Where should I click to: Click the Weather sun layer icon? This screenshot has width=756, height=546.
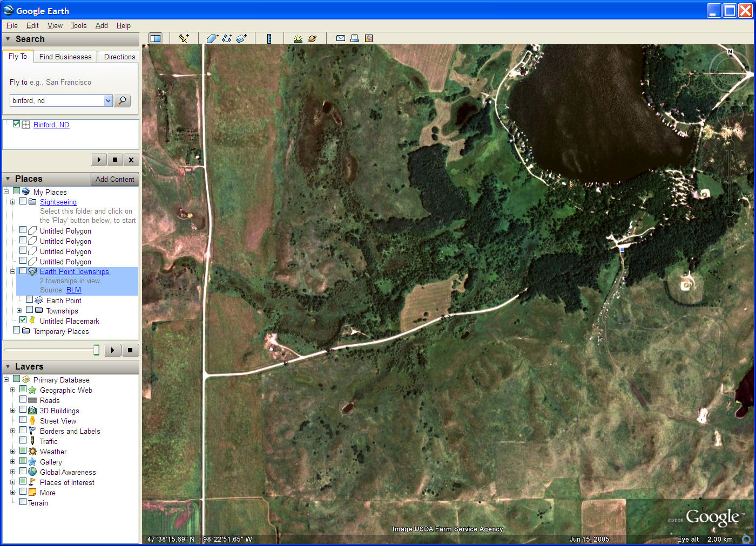coord(32,452)
